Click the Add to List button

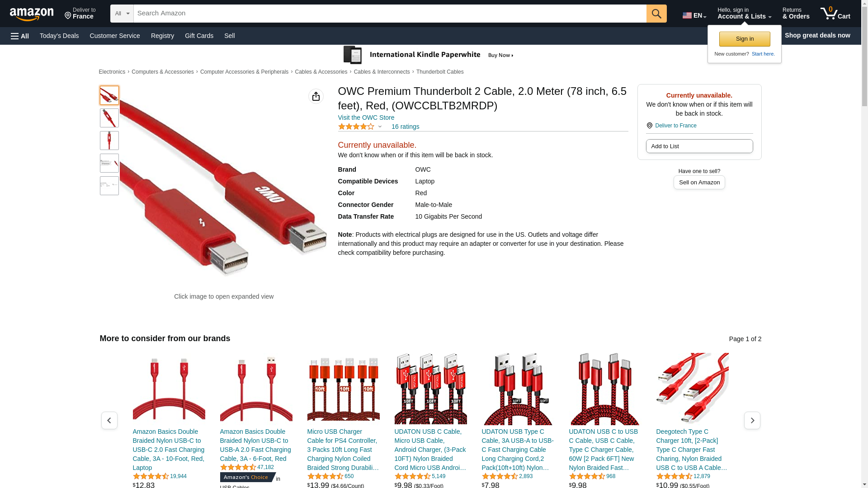(x=699, y=146)
